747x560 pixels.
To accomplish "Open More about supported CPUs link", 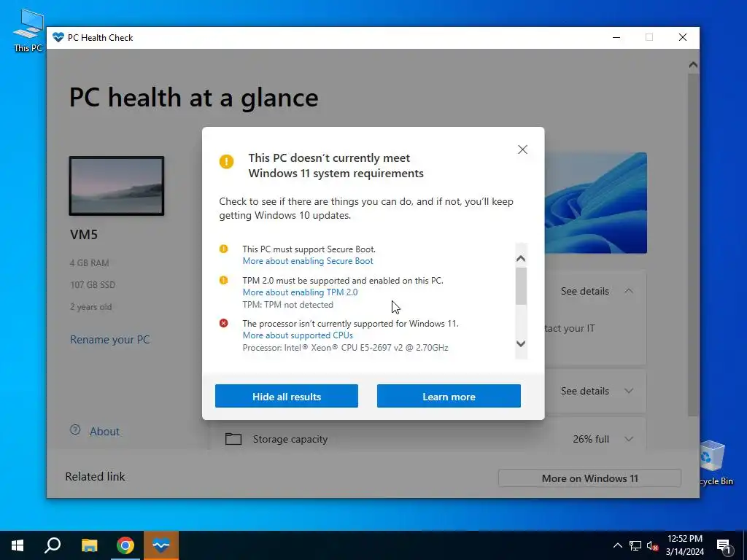I will click(x=298, y=335).
